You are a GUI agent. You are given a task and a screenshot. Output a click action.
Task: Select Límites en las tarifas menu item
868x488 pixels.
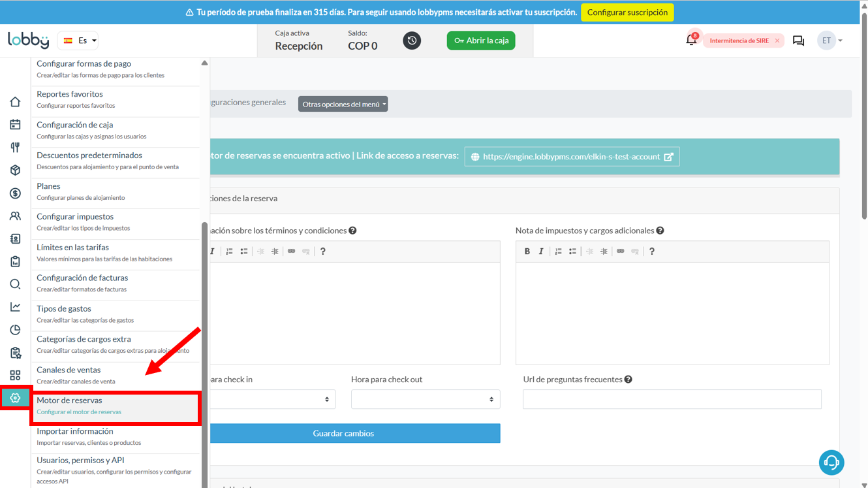point(116,253)
